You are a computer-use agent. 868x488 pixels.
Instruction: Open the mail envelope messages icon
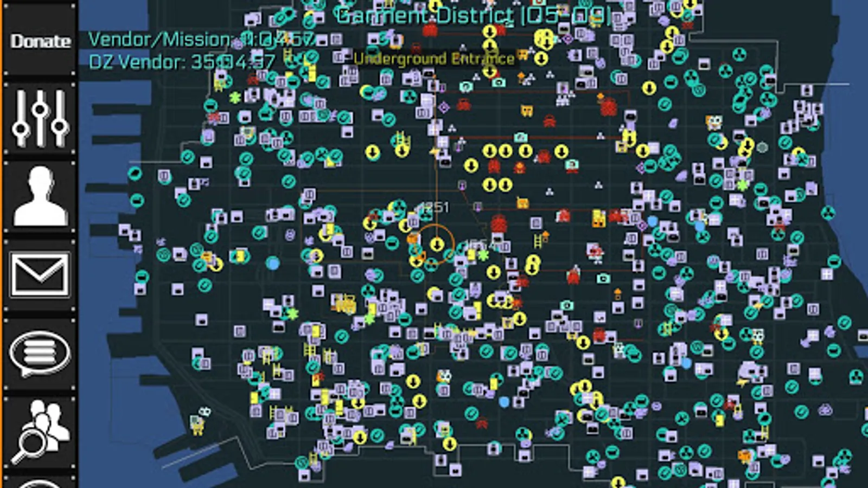(x=40, y=275)
